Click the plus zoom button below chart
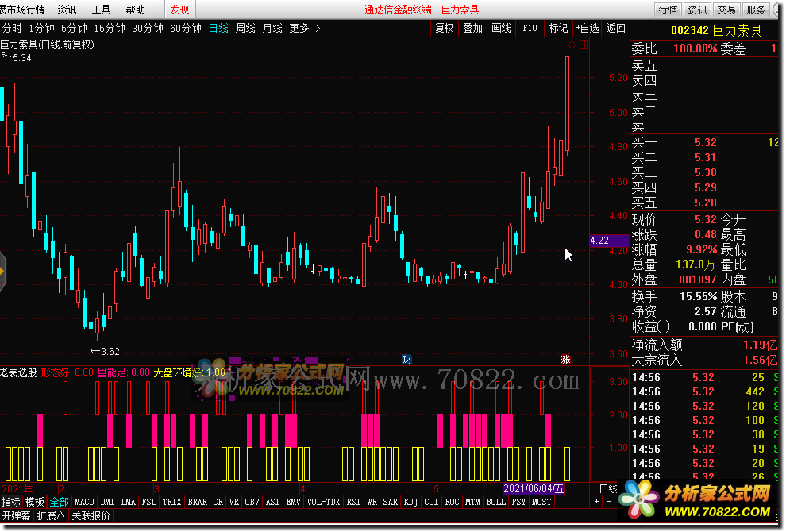786x532 pixels. click(596, 502)
